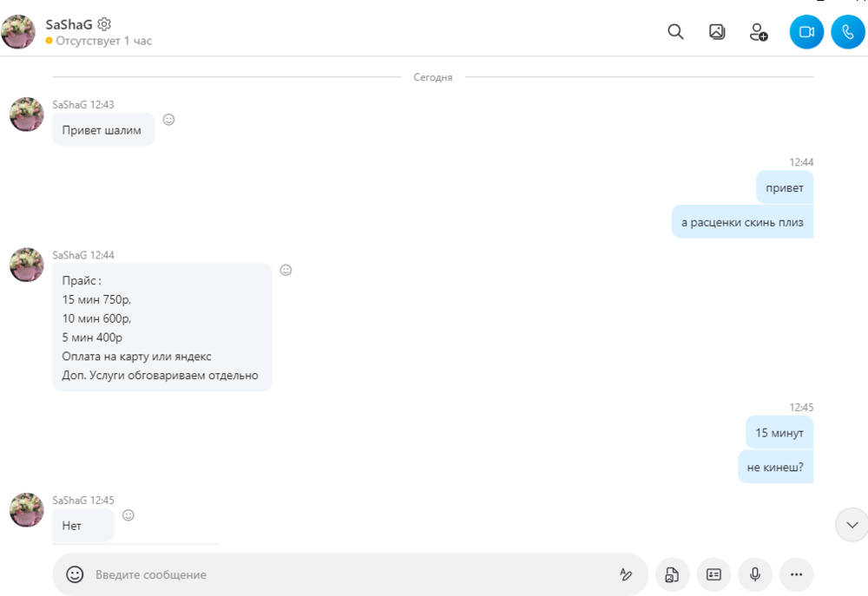React to the "Нет" message
The width and height of the screenshot is (868, 596).
(x=128, y=515)
